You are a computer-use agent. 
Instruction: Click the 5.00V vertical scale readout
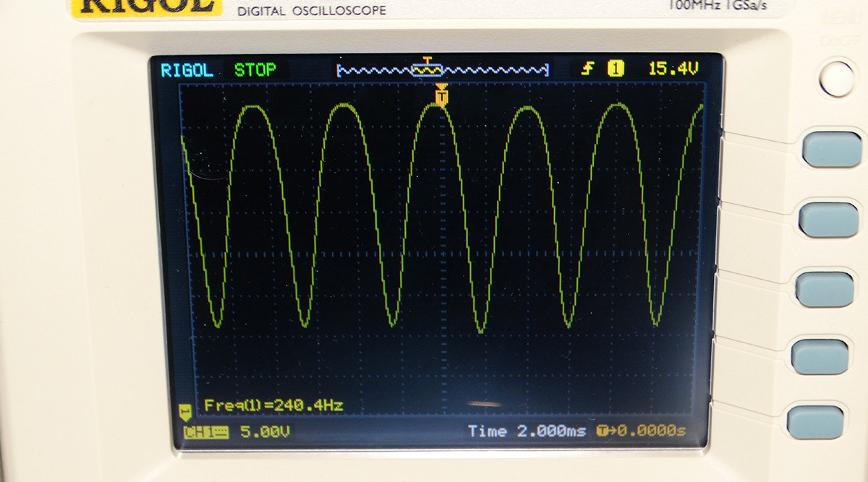[x=265, y=432]
